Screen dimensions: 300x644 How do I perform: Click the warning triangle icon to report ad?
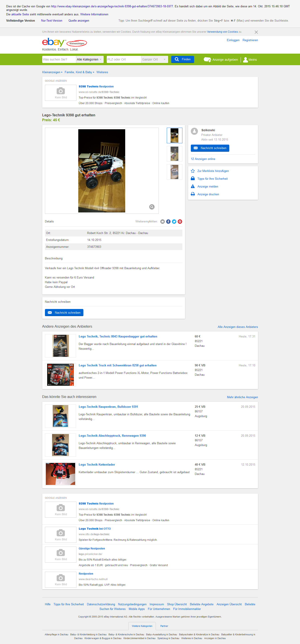(x=193, y=186)
